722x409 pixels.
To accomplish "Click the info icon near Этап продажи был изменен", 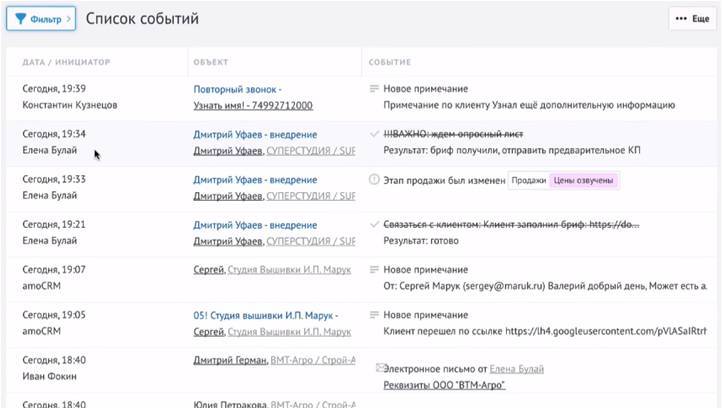I will pyautogui.click(x=374, y=180).
